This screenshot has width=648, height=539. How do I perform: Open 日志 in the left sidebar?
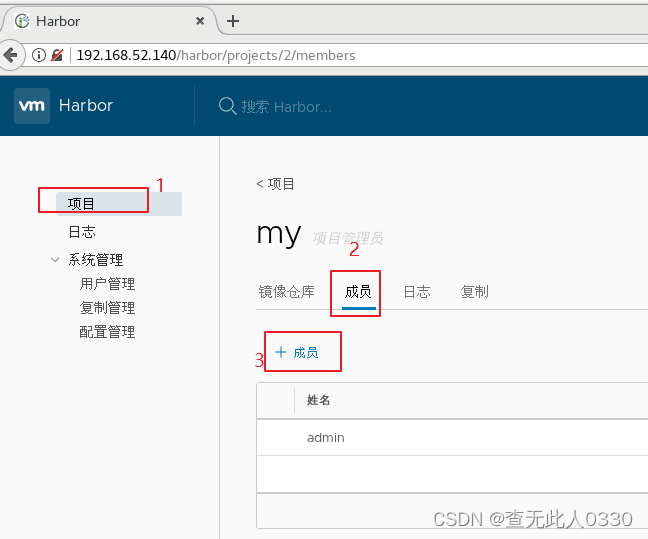coord(82,232)
